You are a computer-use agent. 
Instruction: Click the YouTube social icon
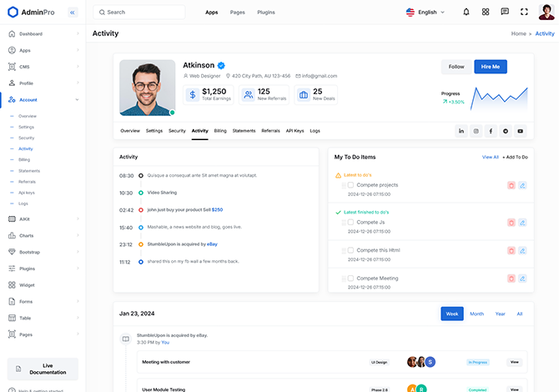tap(521, 131)
